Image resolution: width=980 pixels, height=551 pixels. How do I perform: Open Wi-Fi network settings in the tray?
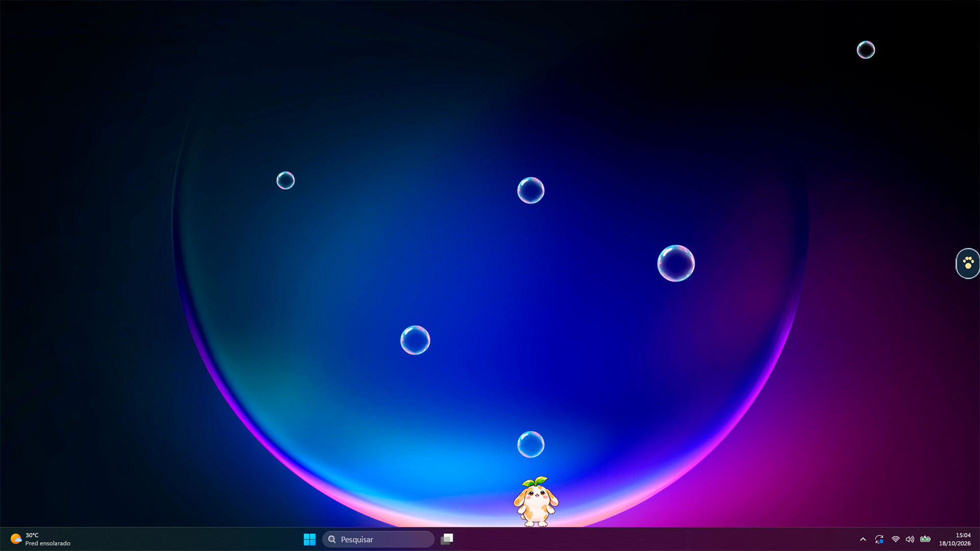[x=895, y=539]
